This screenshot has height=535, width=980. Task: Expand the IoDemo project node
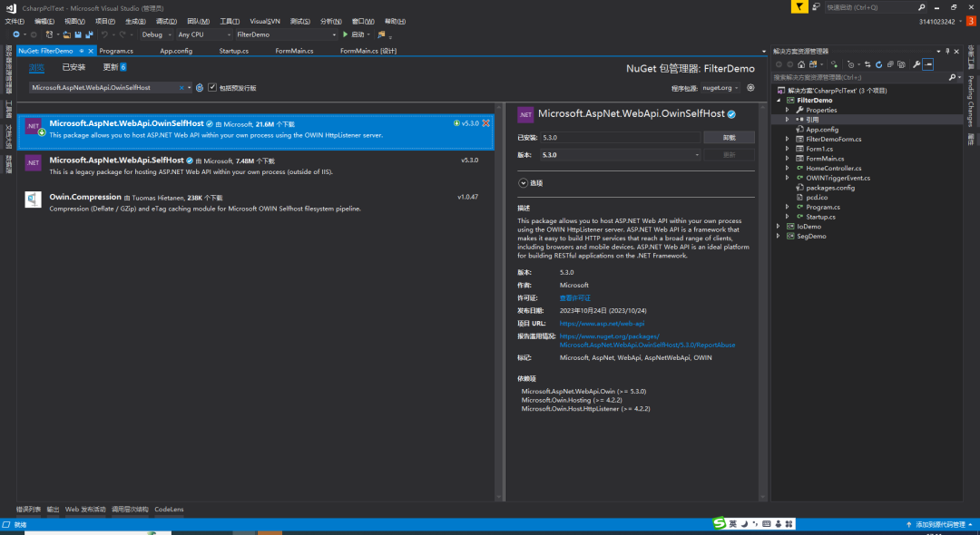(778, 226)
